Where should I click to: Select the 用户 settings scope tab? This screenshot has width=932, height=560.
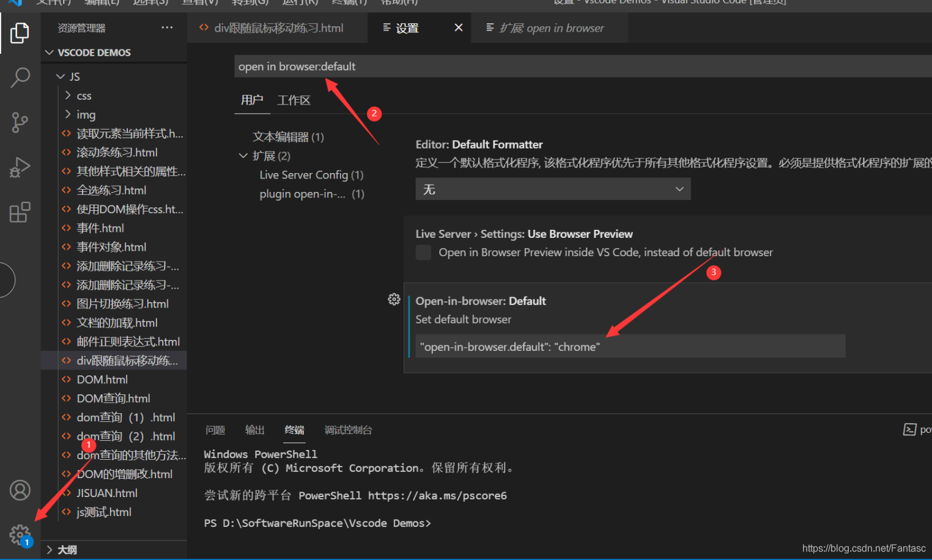tap(252, 100)
